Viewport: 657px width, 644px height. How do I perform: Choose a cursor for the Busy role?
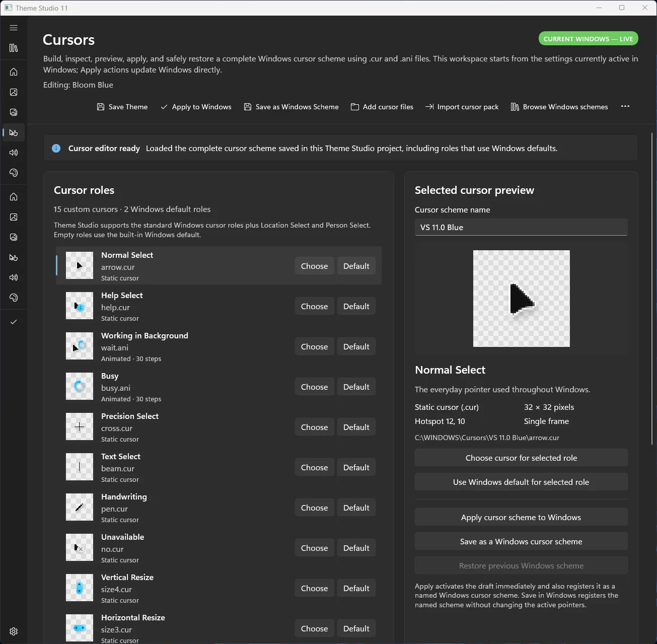coord(314,387)
